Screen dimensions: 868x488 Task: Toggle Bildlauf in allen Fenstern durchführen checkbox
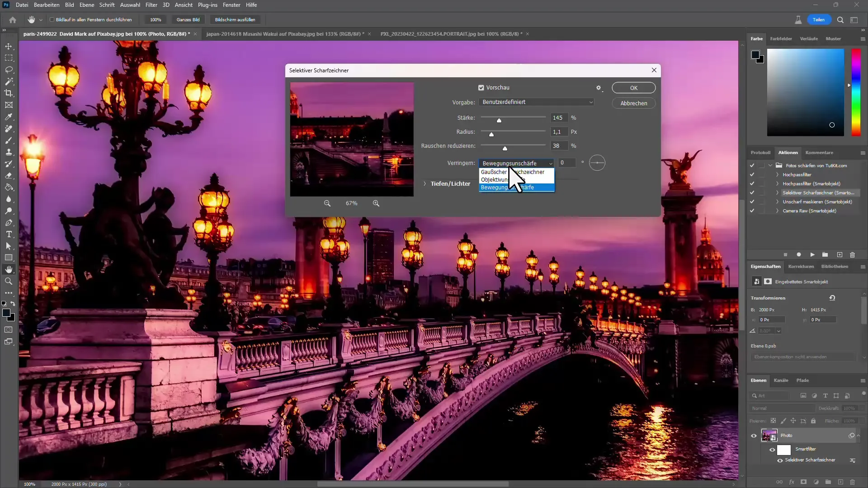coord(52,19)
